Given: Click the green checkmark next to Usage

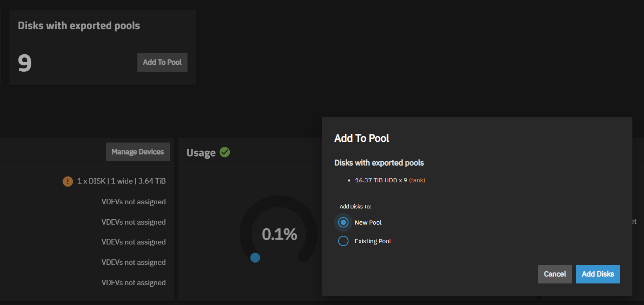Looking at the screenshot, I should coord(225,152).
